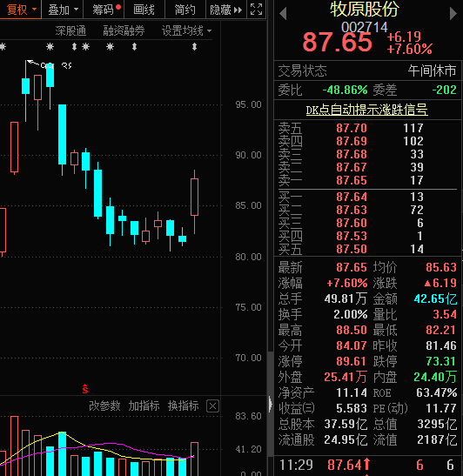Click the fullscreen expand icon
This screenshot has width=463, height=476.
256,10
